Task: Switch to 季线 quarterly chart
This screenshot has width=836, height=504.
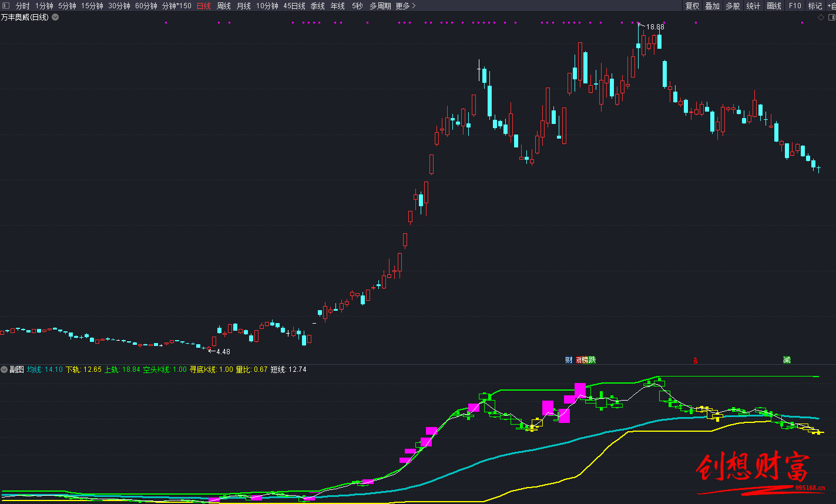Action: [x=317, y=6]
